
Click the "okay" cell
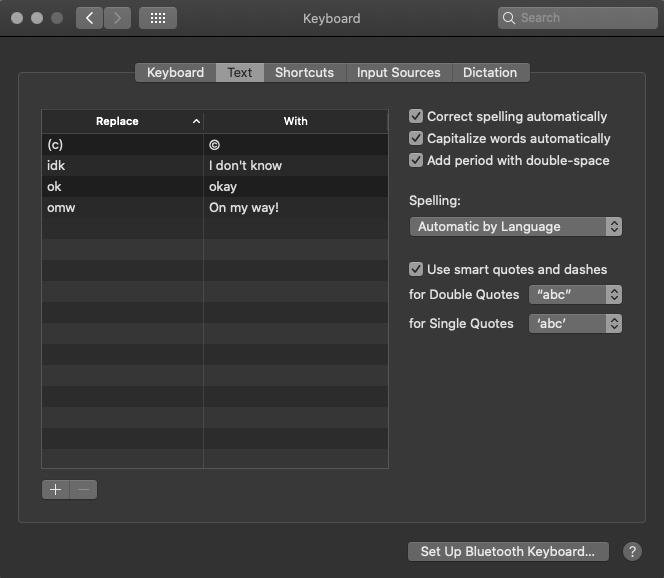click(x=296, y=187)
